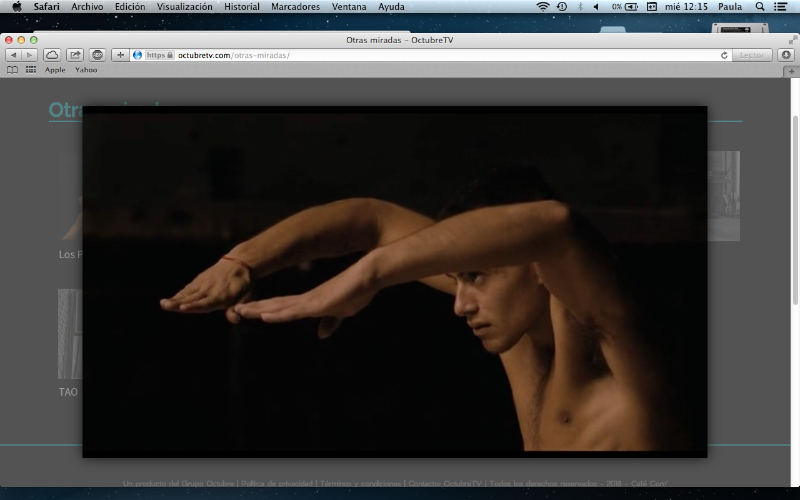Click the globe site icon in address bar

(x=137, y=55)
